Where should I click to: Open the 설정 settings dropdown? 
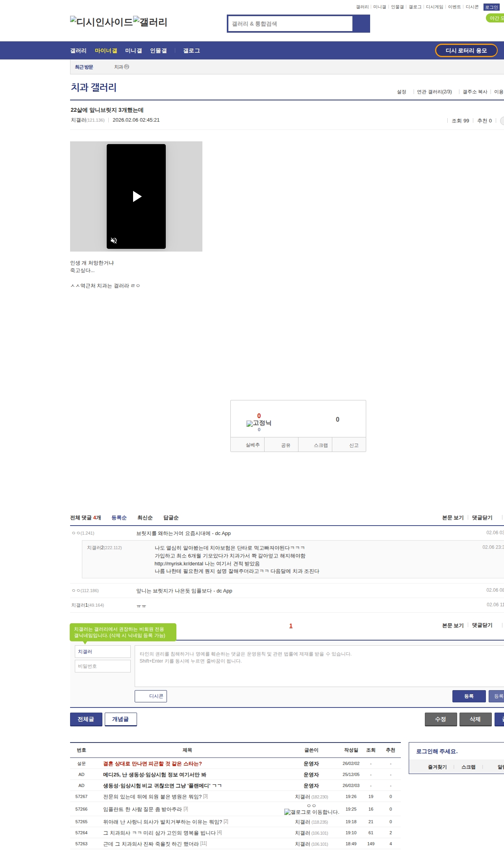[x=402, y=92]
